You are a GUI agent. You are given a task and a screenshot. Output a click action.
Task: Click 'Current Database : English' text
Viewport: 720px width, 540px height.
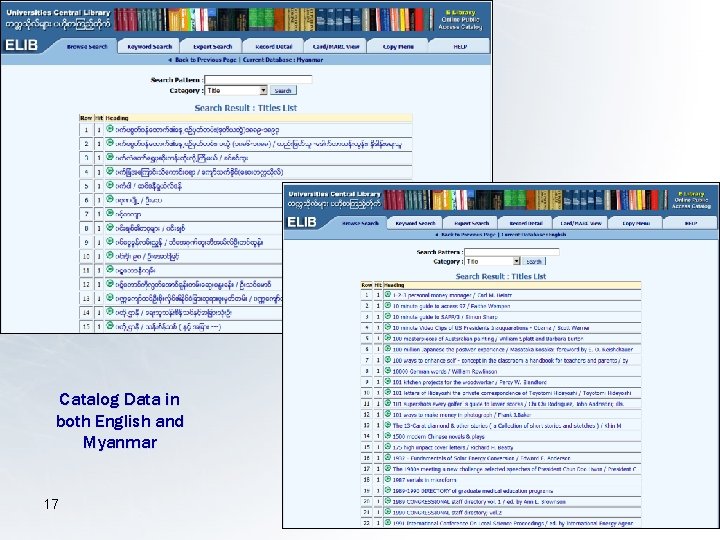click(533, 235)
